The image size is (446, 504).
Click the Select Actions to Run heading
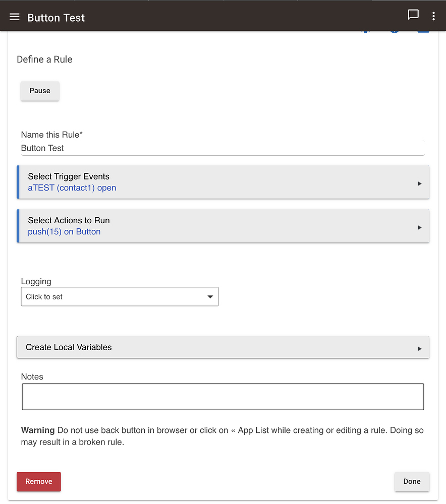(69, 220)
